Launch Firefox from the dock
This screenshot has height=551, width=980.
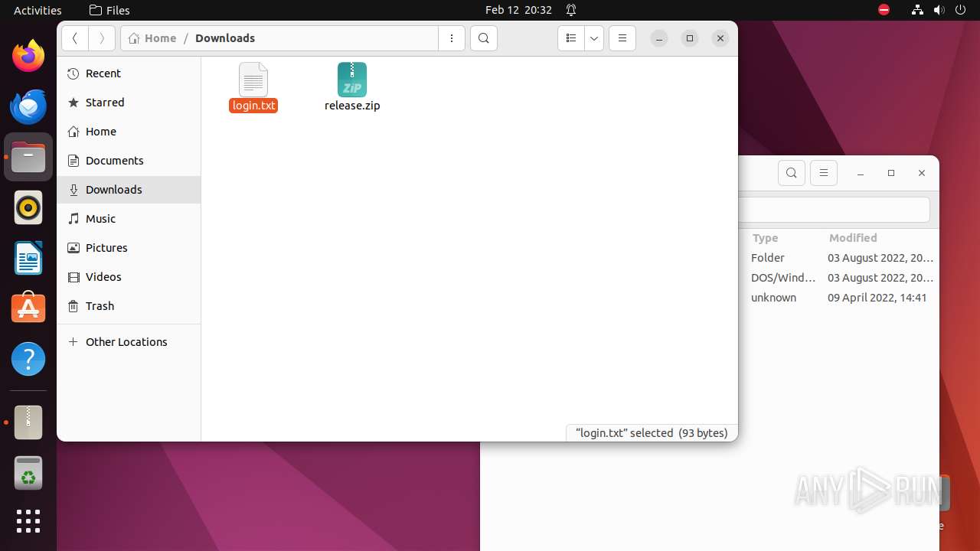click(x=28, y=56)
